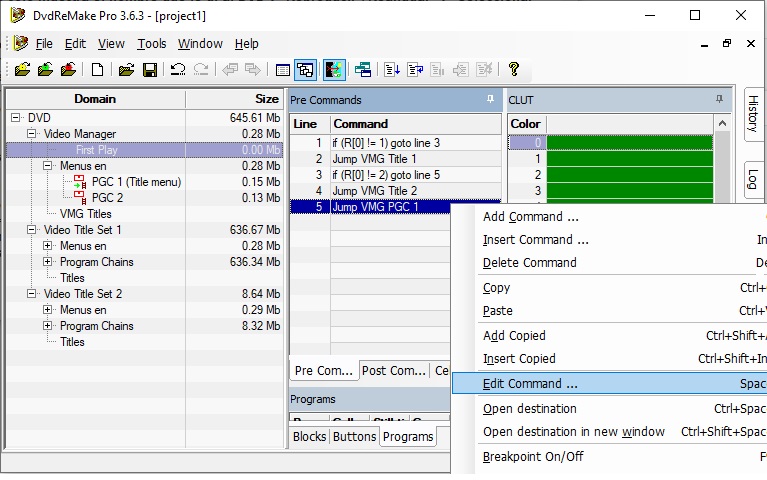Click the green export DVD folder icon
767x480 pixels.
[45, 69]
